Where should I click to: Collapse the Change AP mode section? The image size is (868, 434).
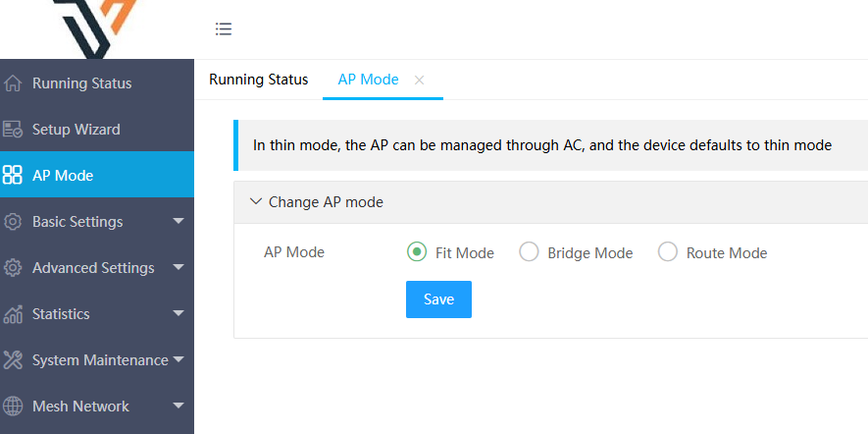click(x=257, y=202)
